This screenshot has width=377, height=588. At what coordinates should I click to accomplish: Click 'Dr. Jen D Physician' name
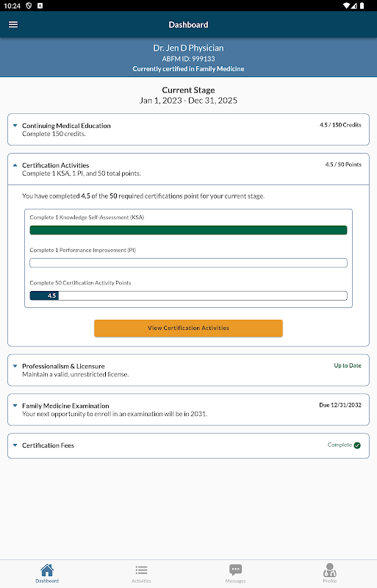click(x=188, y=48)
